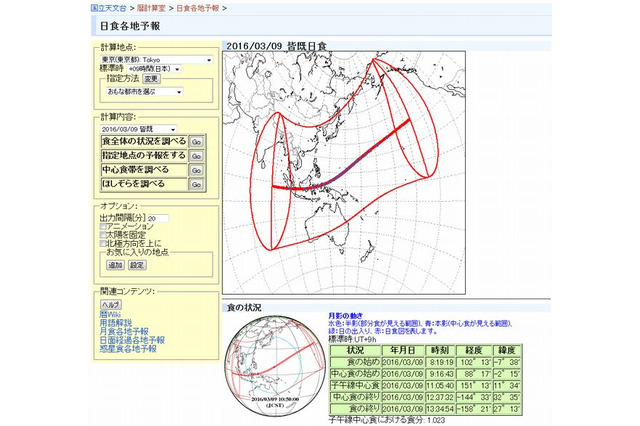The height and width of the screenshot is (426, 640).
Task: Click the ヘルプ button
Action: tap(111, 304)
